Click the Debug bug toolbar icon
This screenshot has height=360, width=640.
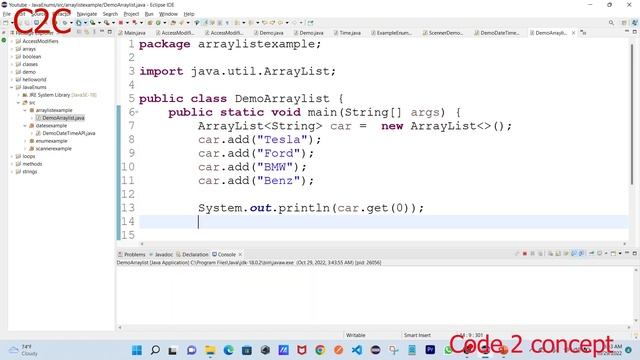pos(64,23)
